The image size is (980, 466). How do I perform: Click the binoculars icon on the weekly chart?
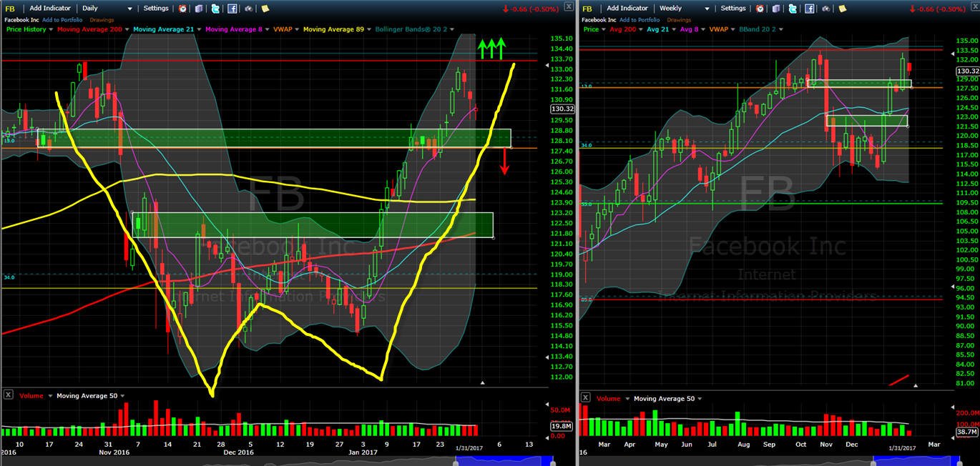click(x=826, y=9)
